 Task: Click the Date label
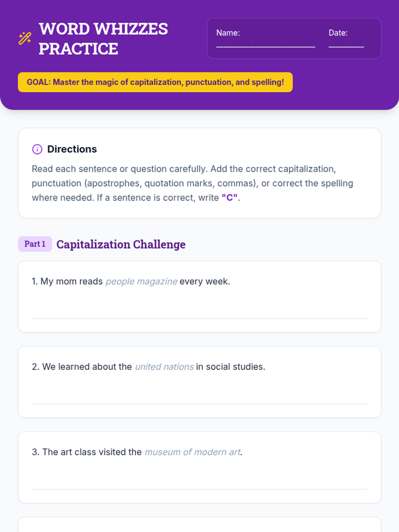(x=338, y=33)
